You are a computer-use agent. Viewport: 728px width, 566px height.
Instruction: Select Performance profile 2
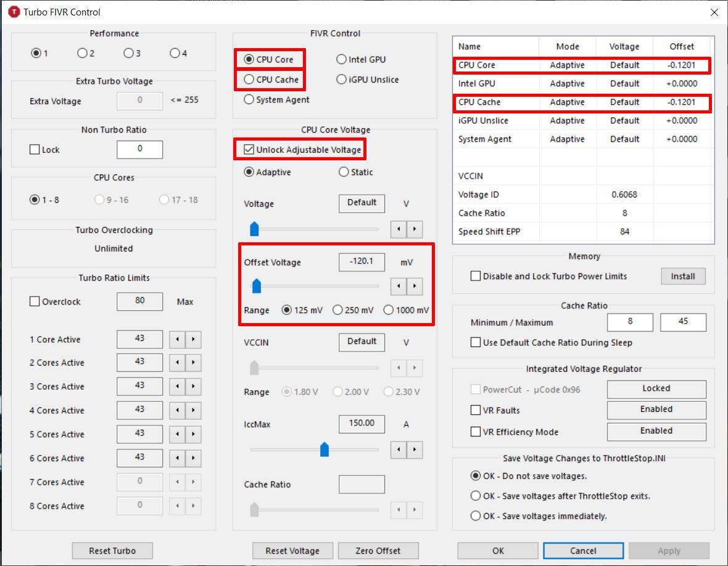point(82,54)
